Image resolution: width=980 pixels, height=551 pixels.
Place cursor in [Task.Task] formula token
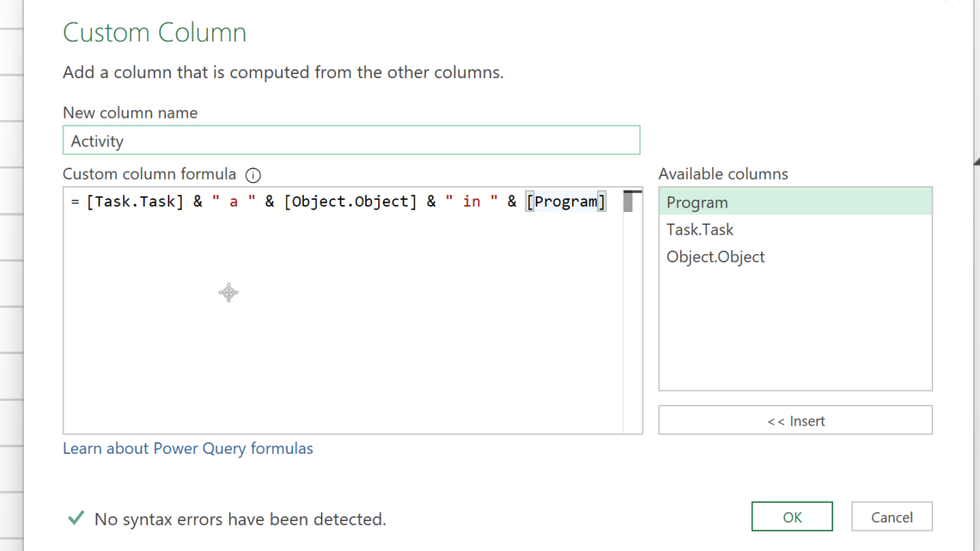[x=135, y=201]
